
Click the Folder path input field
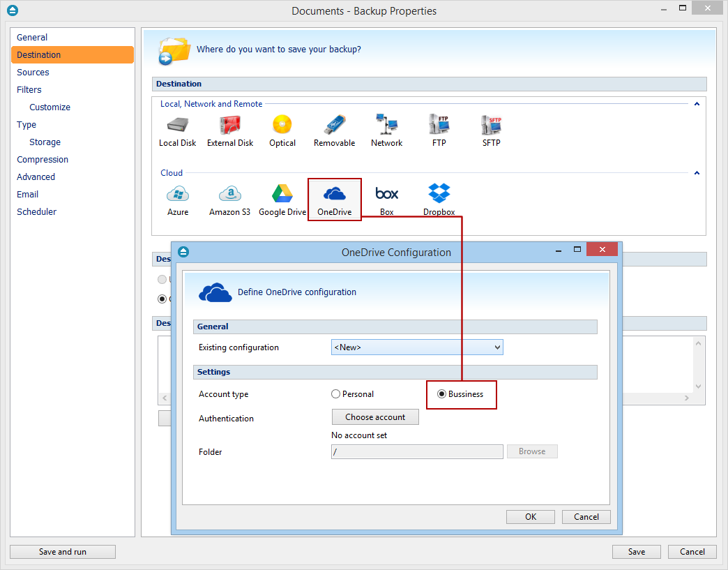click(x=417, y=451)
